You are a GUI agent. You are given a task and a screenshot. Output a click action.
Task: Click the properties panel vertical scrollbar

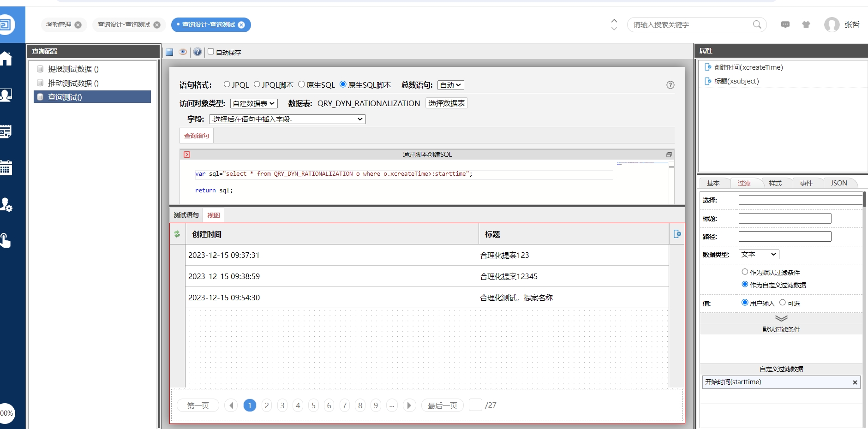pos(864,200)
